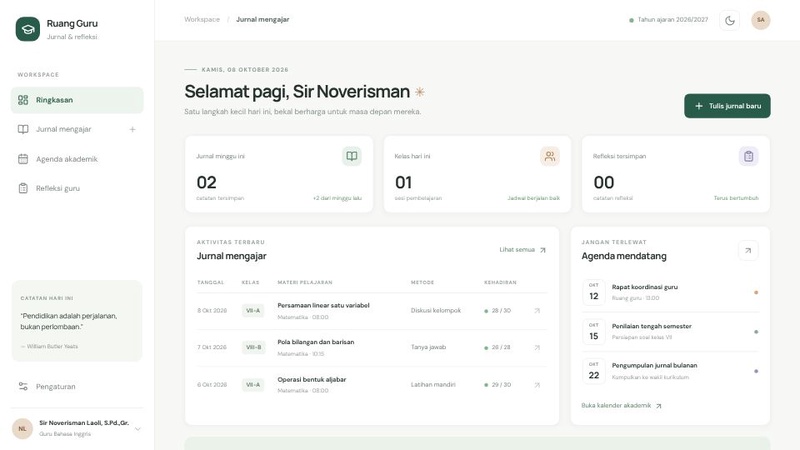Click the Pengumpulan jurnal bulanan agenda item

point(670,371)
